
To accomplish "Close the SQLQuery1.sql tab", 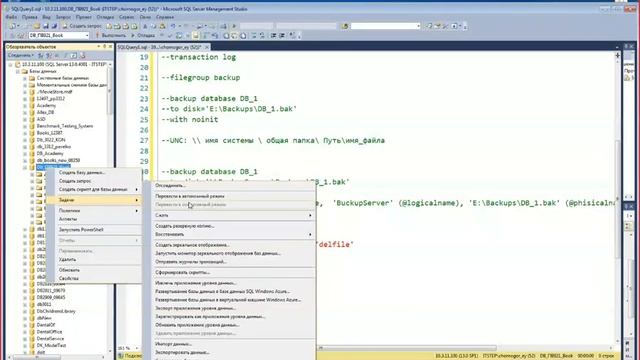I will tap(207, 47).
